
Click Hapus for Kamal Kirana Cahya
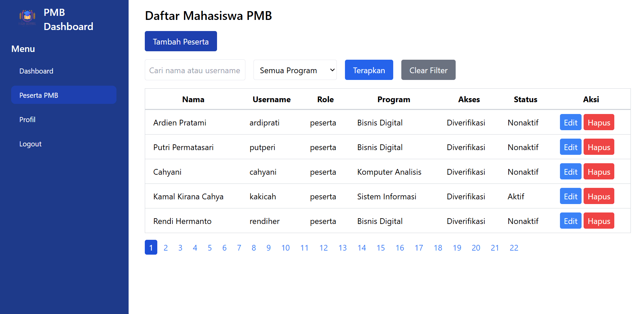pyautogui.click(x=598, y=196)
